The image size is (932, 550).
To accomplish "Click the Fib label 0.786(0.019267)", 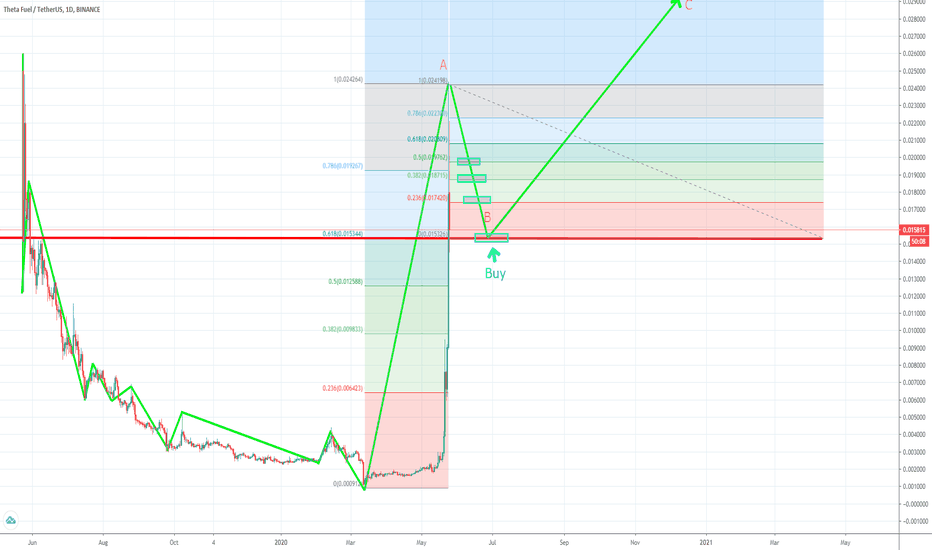I will (x=343, y=166).
